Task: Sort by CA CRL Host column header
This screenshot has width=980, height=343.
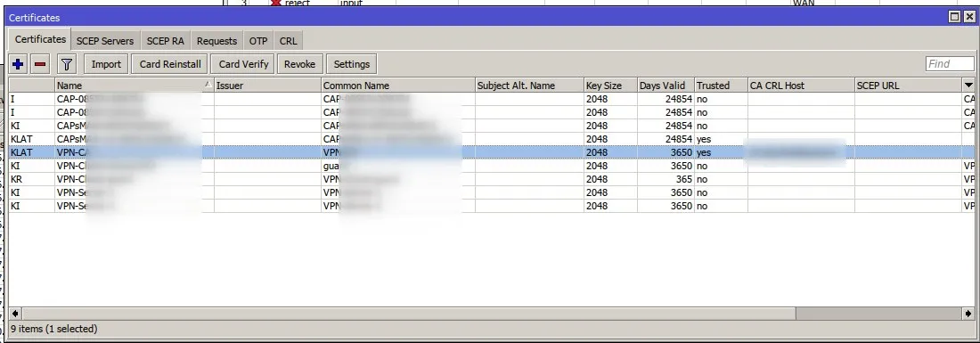Action: coord(801,86)
